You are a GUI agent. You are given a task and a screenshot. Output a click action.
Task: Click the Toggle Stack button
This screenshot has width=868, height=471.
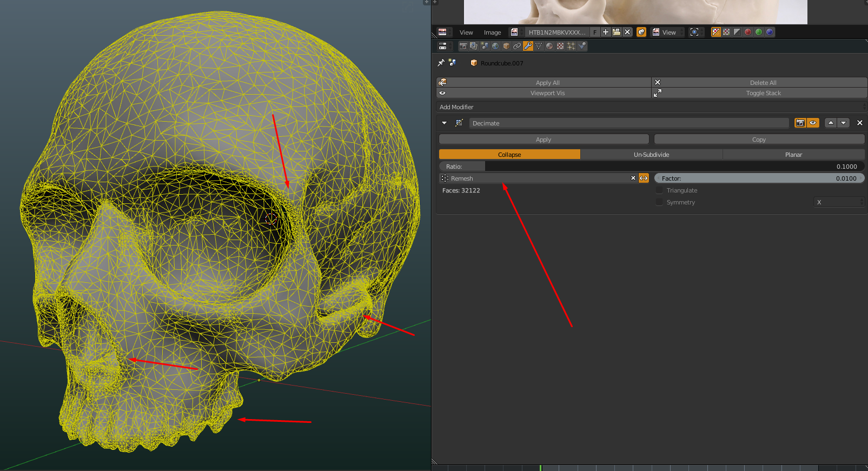(x=760, y=93)
